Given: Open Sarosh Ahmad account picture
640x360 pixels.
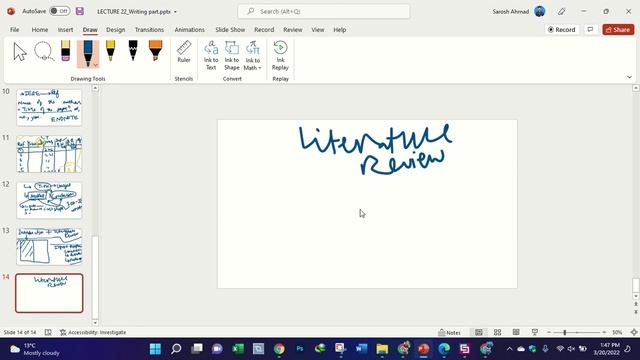Looking at the screenshot, I should click(540, 11).
